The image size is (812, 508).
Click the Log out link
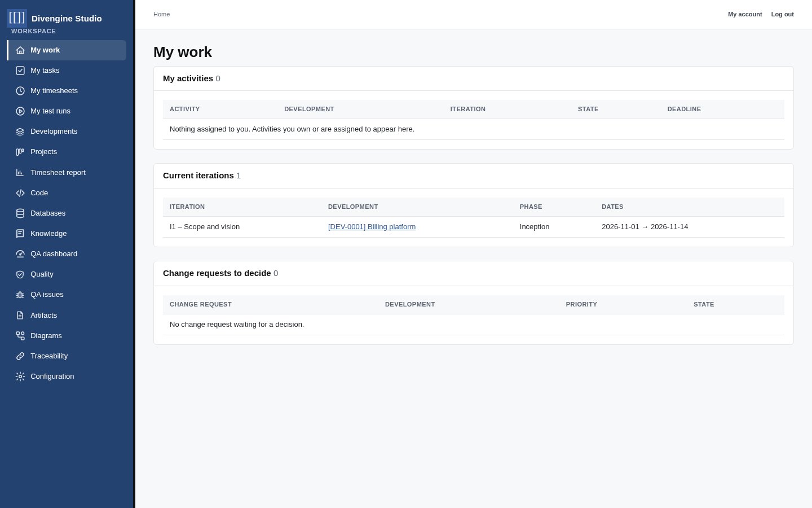(x=782, y=14)
